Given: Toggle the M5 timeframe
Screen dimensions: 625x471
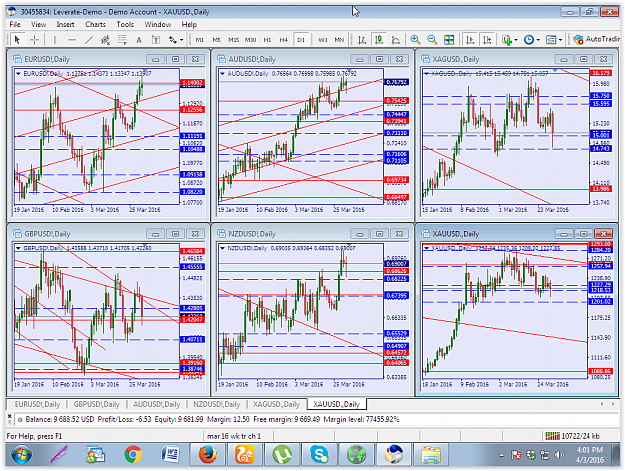Looking at the screenshot, I should (216, 39).
